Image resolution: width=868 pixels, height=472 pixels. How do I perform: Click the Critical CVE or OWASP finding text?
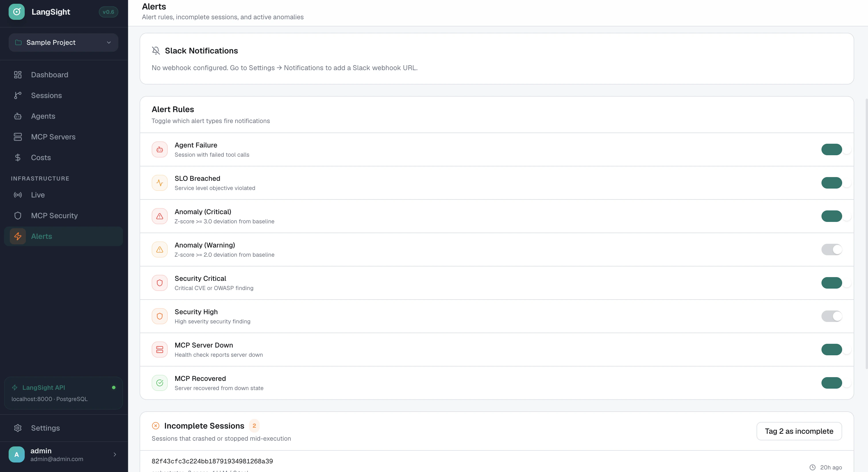[x=214, y=288]
